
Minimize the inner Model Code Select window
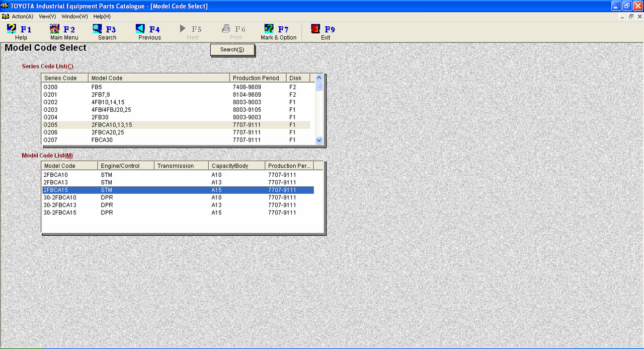623,17
